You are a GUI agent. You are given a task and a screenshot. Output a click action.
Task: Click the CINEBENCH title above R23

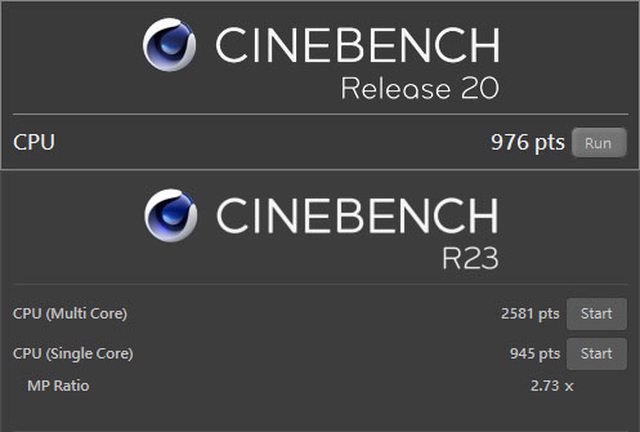357,216
